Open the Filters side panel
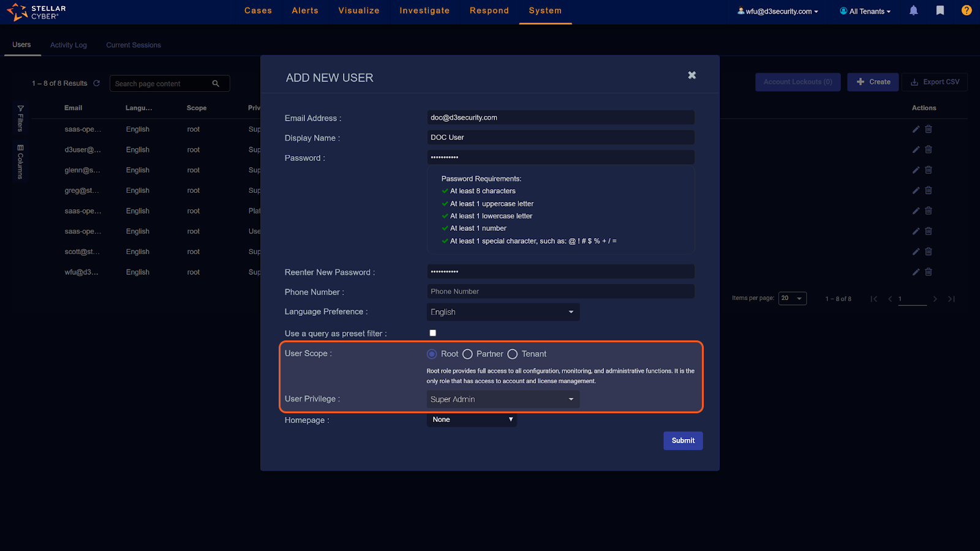Screen dimensions: 980x551 [x=20, y=118]
